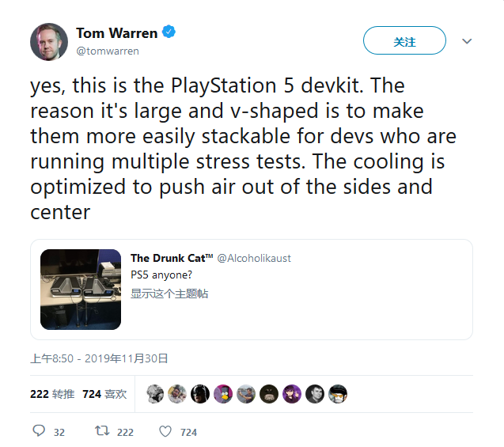Open the 222 转推 retweets list
The image size is (504, 447).
coord(52,394)
